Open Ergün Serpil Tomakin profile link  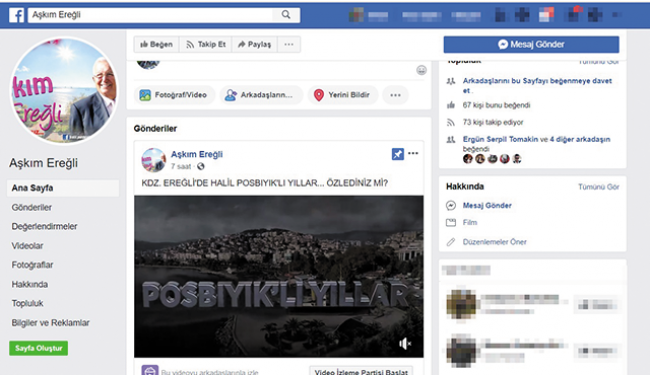(x=500, y=139)
